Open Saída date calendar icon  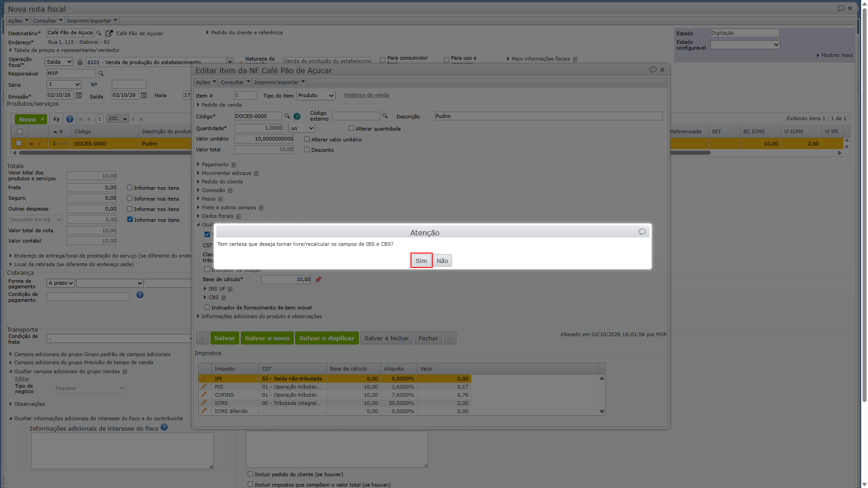(144, 95)
